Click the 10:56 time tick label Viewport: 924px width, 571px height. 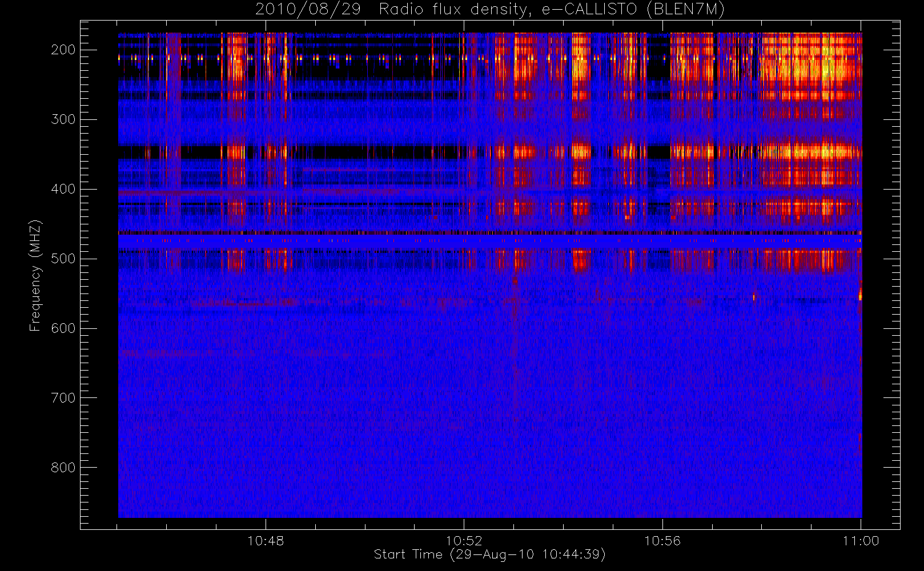coord(662,541)
